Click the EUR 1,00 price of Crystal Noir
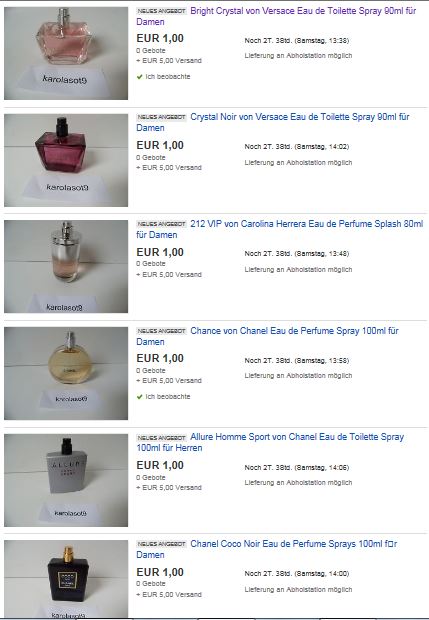 160,145
